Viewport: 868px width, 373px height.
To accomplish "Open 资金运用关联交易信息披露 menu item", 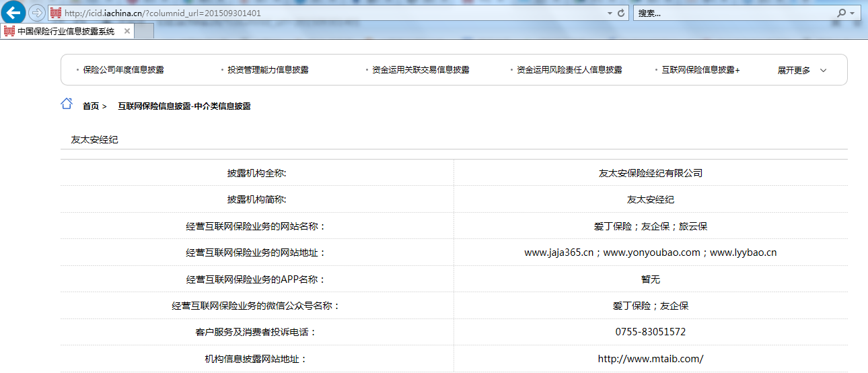I will point(421,70).
